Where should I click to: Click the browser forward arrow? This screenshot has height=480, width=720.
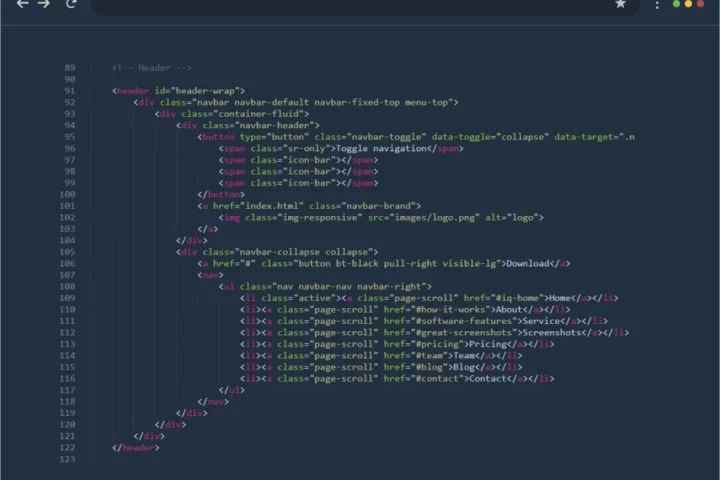43,5
